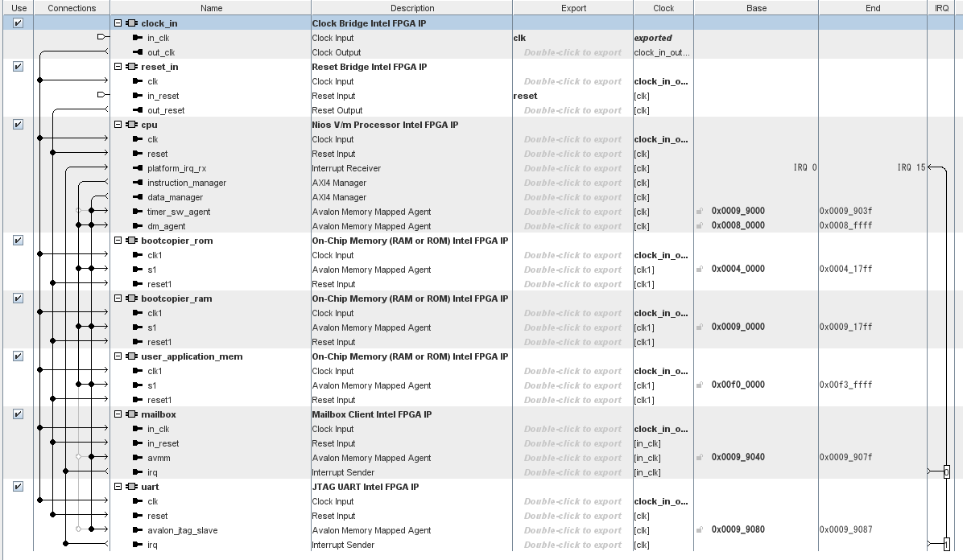Screen dimensions: 963x560
Task: Click the Name column header
Action: [x=211, y=8]
